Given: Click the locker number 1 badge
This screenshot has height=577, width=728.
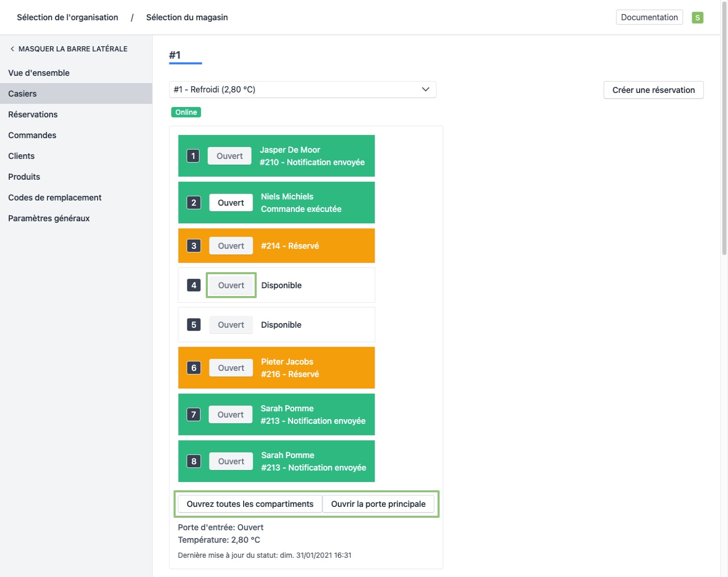Looking at the screenshot, I should 193,156.
